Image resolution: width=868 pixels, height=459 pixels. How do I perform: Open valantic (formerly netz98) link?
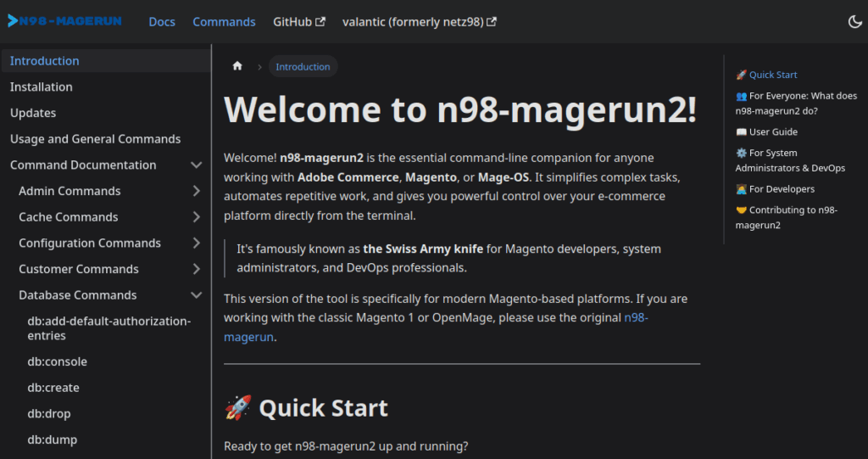pyautogui.click(x=419, y=21)
